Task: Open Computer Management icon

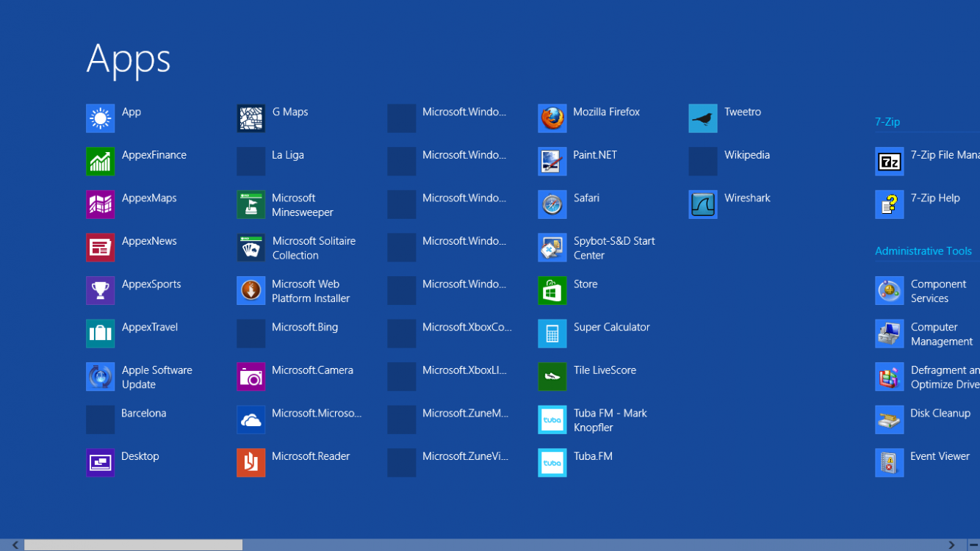Action: pos(889,334)
